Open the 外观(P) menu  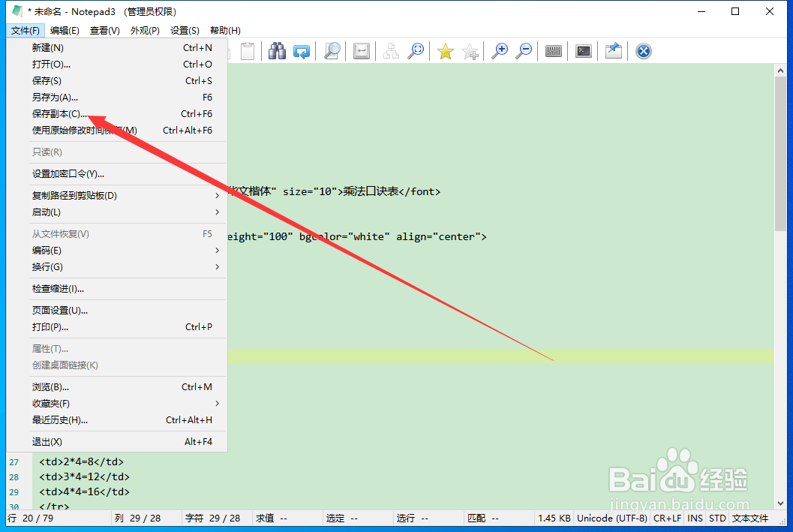click(x=145, y=30)
